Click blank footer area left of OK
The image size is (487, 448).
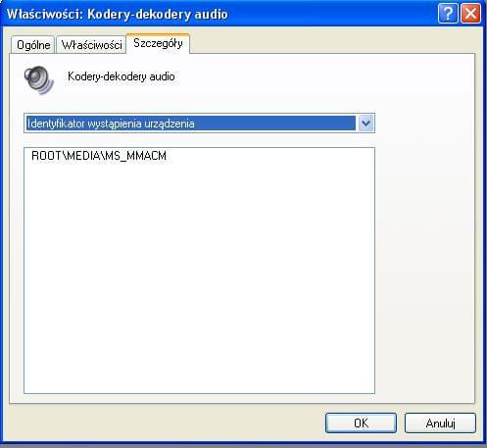[x=164, y=423]
